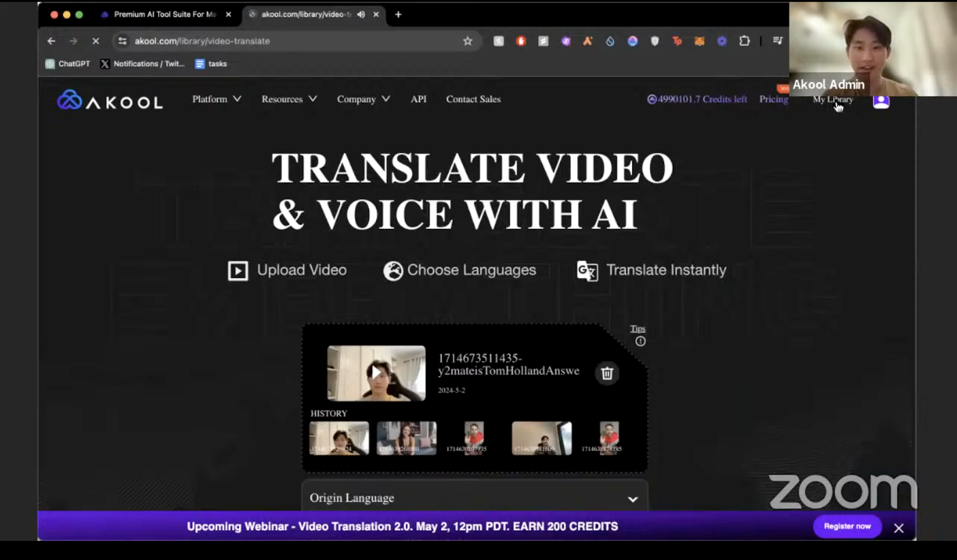Click the browser forward arrow
Screen dimensions: 957x560
pyautogui.click(x=73, y=41)
